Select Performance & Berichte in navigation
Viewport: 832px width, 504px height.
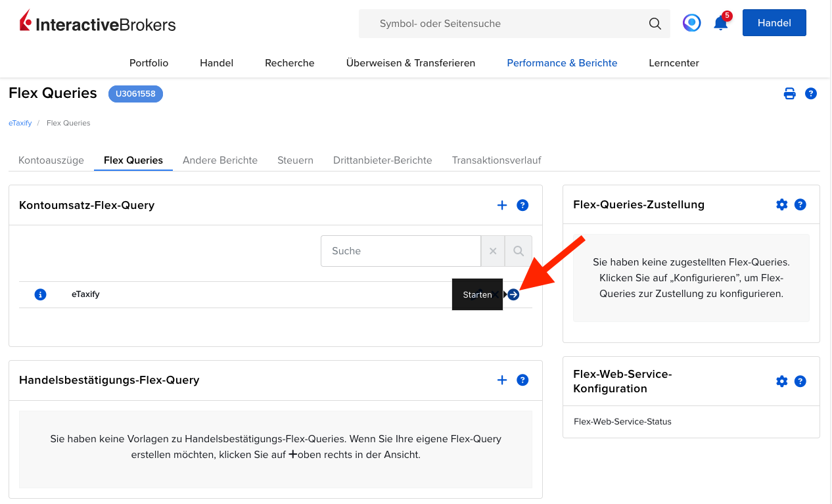(562, 62)
